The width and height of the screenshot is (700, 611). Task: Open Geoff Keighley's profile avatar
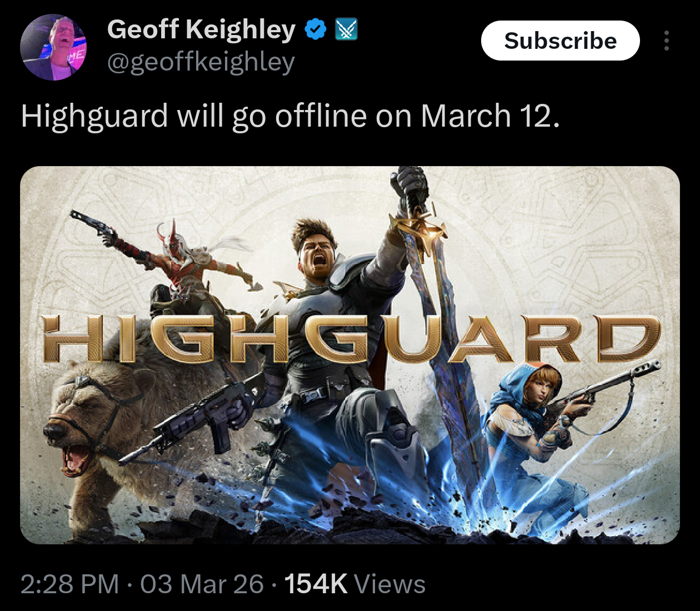[53, 47]
